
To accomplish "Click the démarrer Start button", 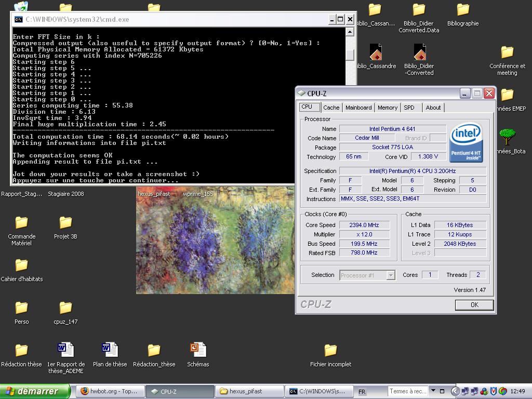I will (35, 391).
